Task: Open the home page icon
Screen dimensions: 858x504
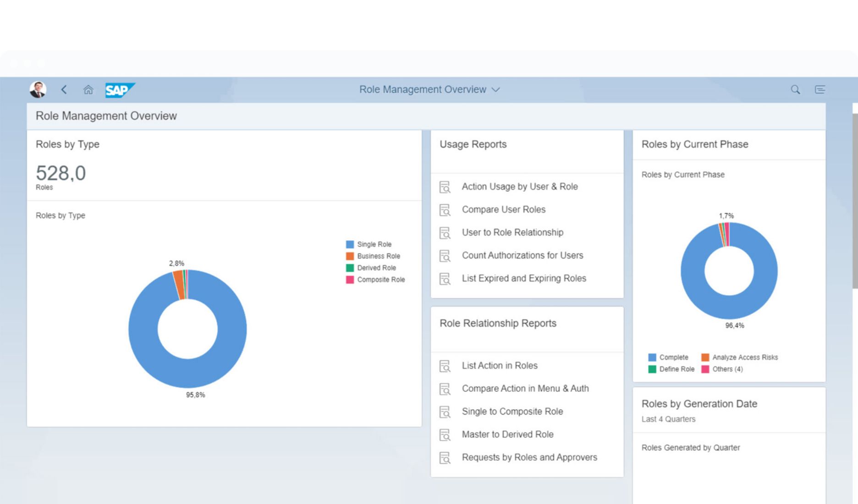Action: (x=88, y=89)
